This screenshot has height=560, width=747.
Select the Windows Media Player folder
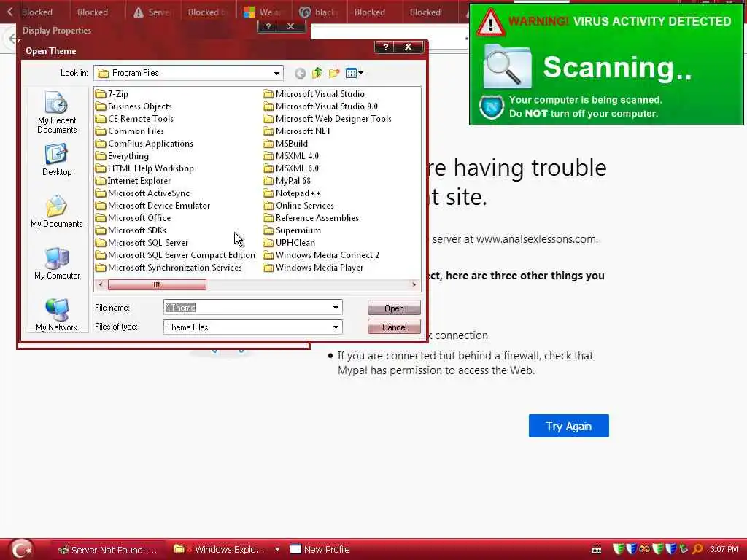pyautogui.click(x=314, y=267)
